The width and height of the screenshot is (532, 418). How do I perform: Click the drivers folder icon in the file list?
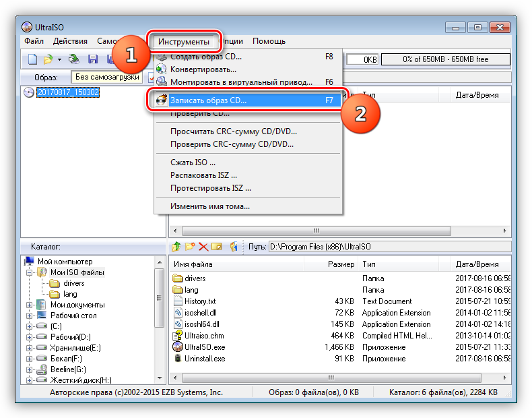[x=178, y=278]
